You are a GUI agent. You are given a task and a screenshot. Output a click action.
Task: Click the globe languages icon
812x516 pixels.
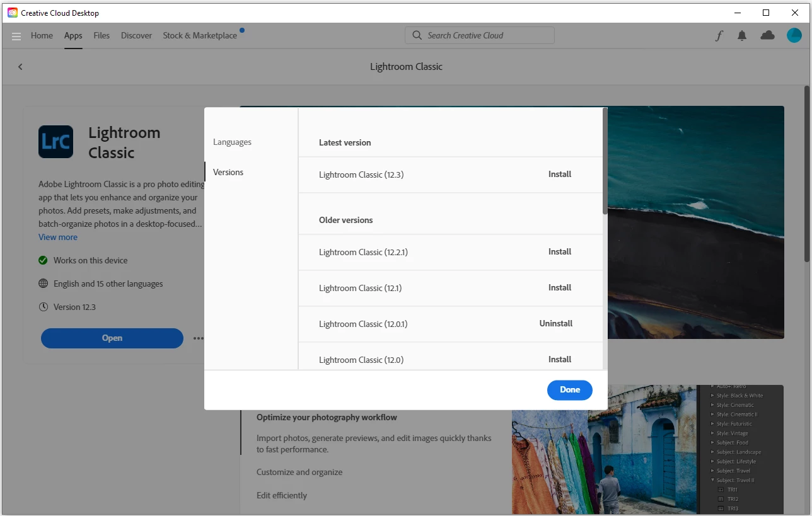pos(43,284)
